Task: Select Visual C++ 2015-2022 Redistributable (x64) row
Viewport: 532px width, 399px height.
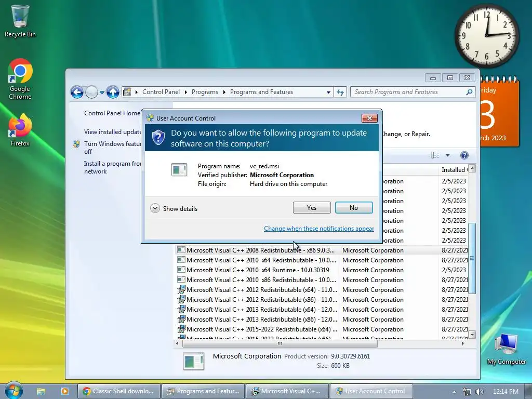Action: pos(321,329)
